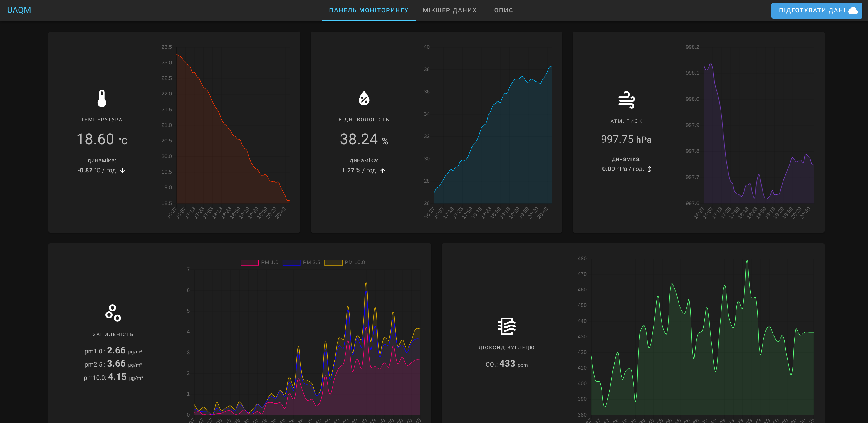868x423 pixels.
Task: Toggle PM 1.0 legend series visibility
Action: pyautogui.click(x=270, y=262)
